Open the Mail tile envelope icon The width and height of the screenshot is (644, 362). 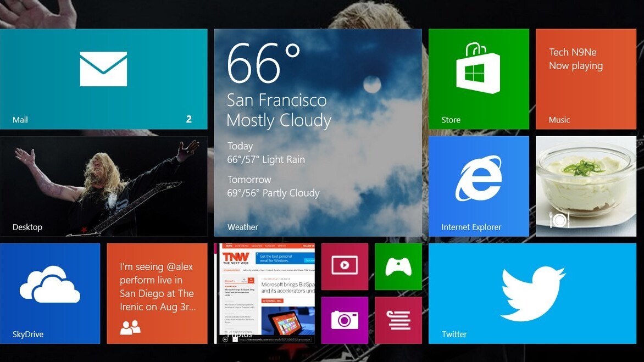coord(103,69)
